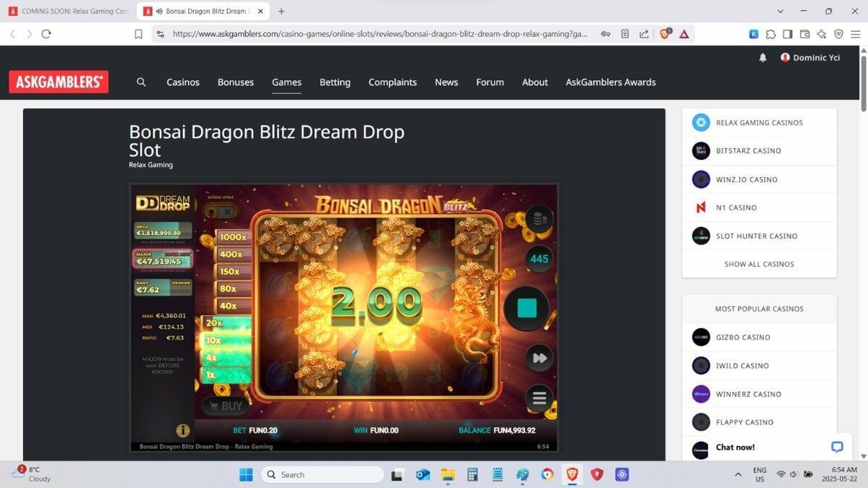The width and height of the screenshot is (868, 488).
Task: Open the Brave Leo AI sparkle icon
Action: 822,34
